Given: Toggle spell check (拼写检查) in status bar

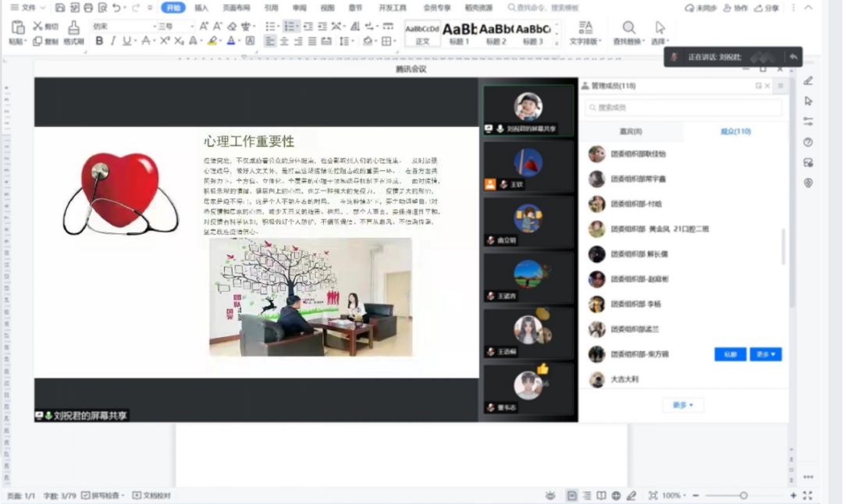Looking at the screenshot, I should click(102, 495).
